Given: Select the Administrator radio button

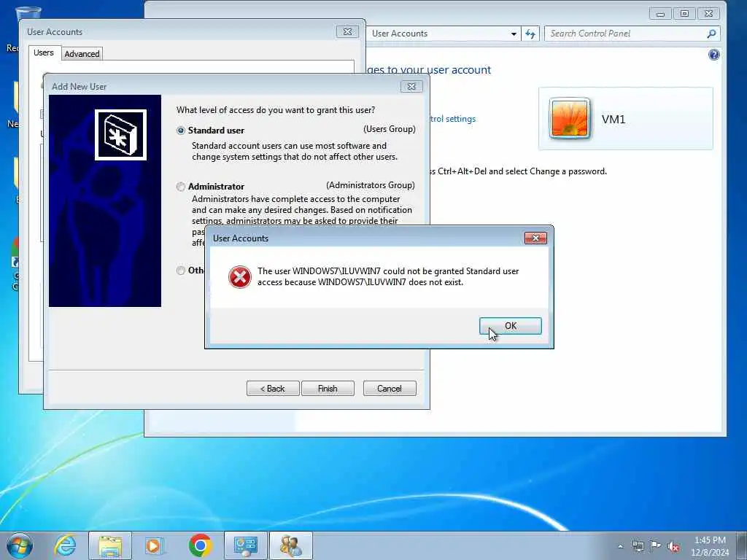Looking at the screenshot, I should (x=181, y=187).
